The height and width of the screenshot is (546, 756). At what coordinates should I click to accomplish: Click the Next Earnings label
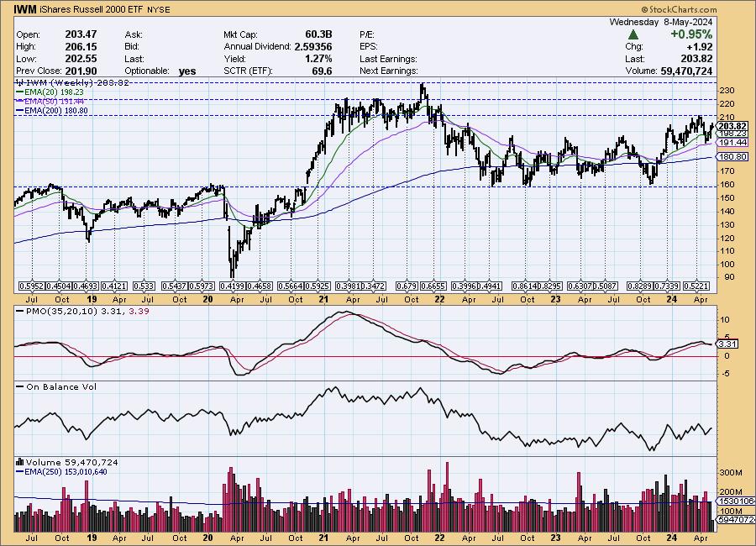click(389, 71)
